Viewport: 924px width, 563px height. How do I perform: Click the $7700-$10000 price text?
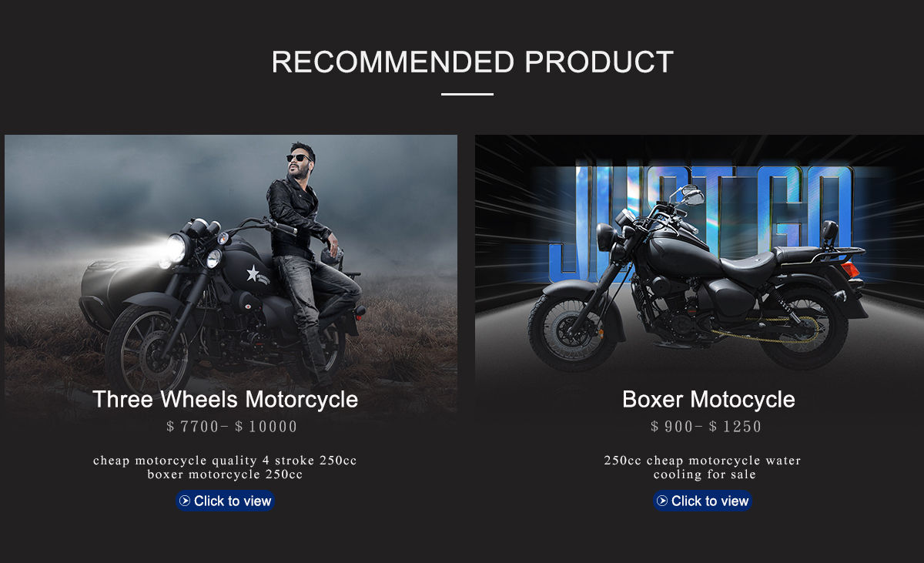point(232,427)
